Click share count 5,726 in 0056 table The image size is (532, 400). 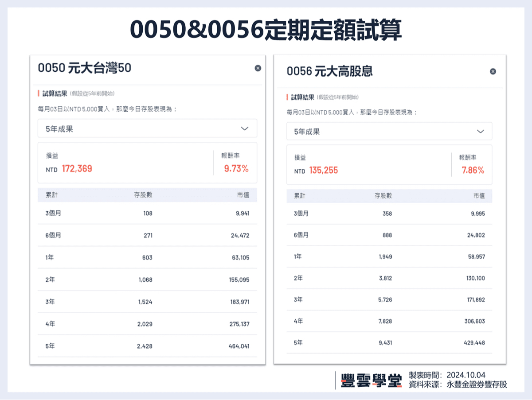click(x=385, y=299)
